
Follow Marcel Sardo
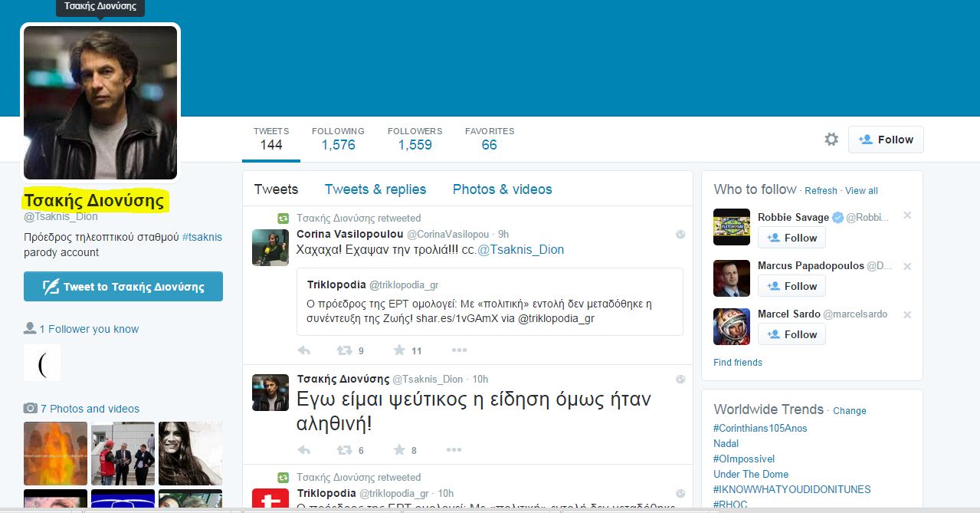click(792, 334)
